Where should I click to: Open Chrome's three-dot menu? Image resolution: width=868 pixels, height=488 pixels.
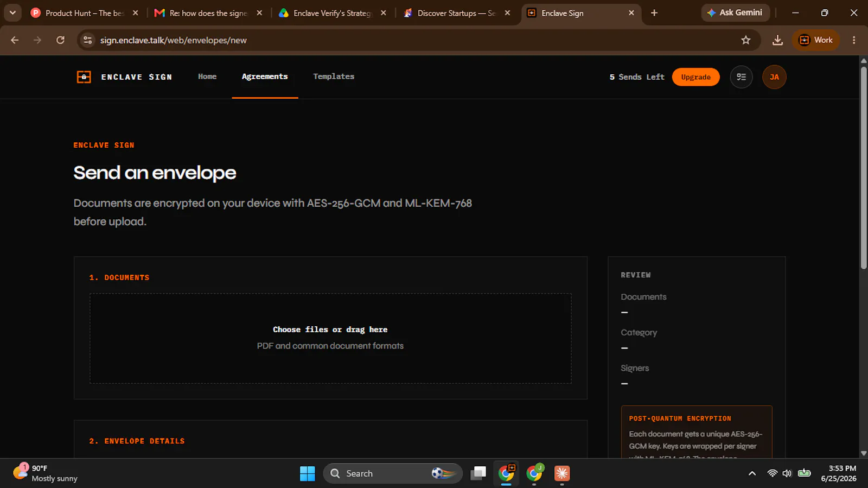pyautogui.click(x=854, y=40)
